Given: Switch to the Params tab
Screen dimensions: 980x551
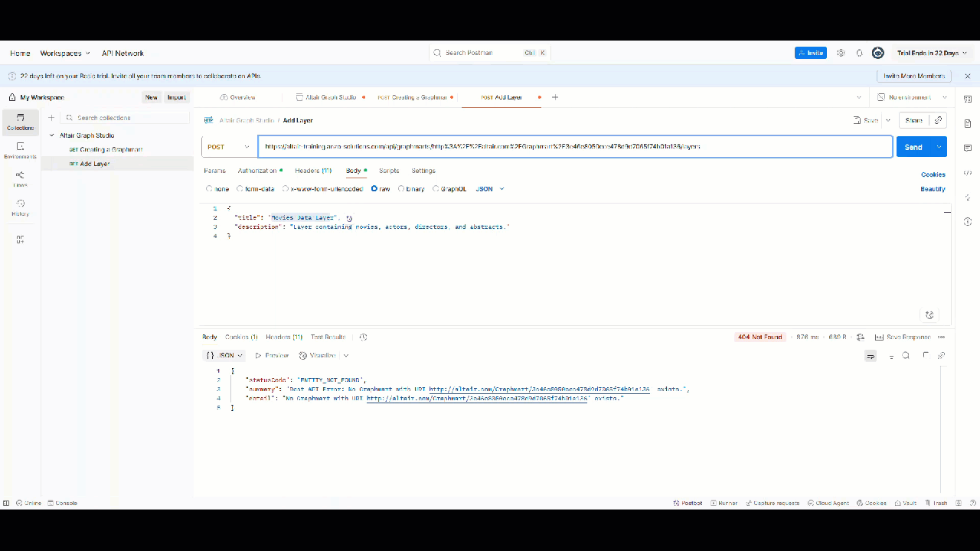Looking at the screenshot, I should pos(214,171).
